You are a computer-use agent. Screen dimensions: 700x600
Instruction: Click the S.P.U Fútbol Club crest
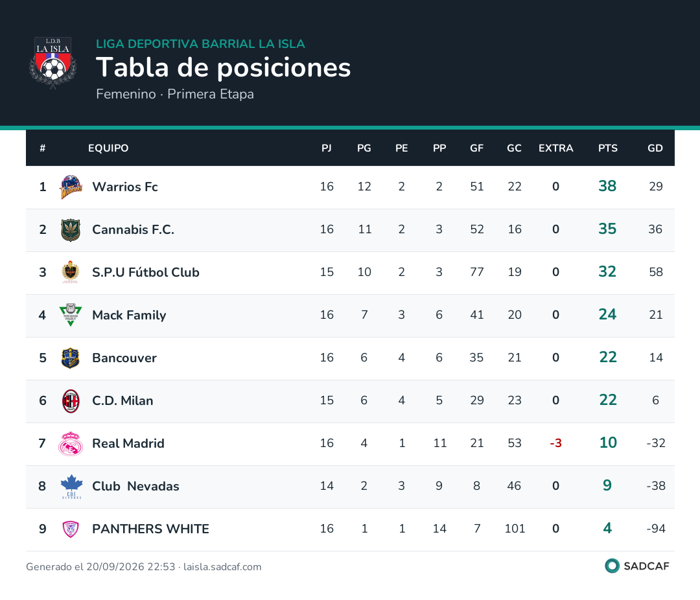pos(71,272)
